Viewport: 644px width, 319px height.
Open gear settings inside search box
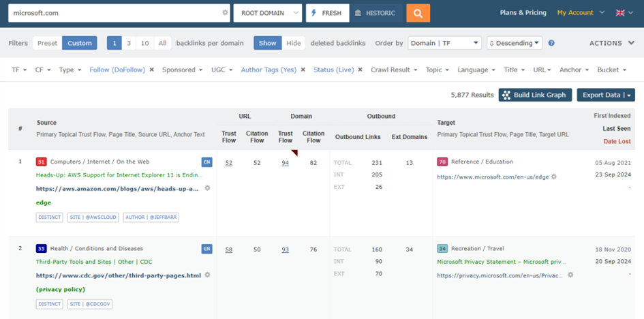[225, 13]
